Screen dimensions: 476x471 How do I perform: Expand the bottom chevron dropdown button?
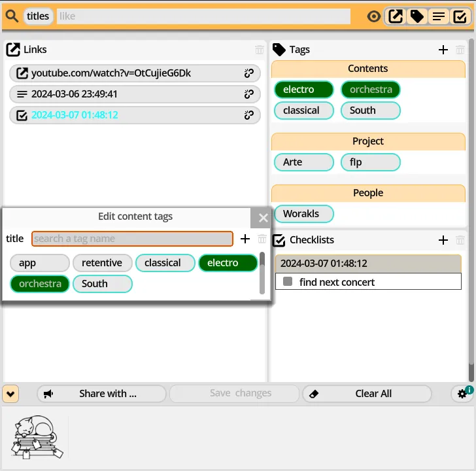pyautogui.click(x=10, y=394)
